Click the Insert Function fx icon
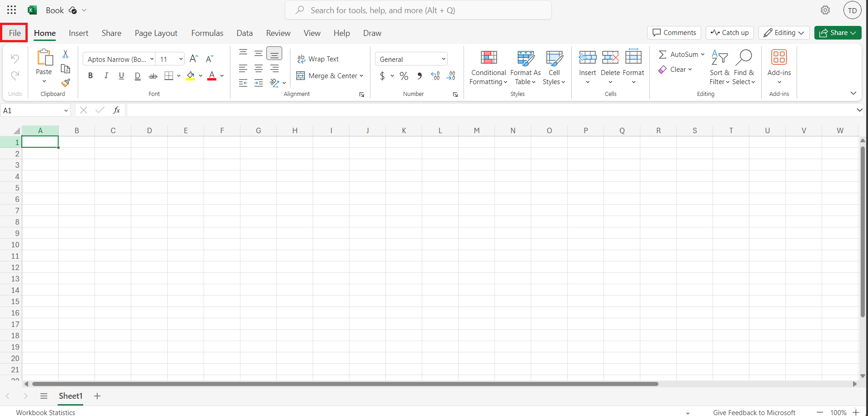The height and width of the screenshot is (416, 868). tap(116, 110)
